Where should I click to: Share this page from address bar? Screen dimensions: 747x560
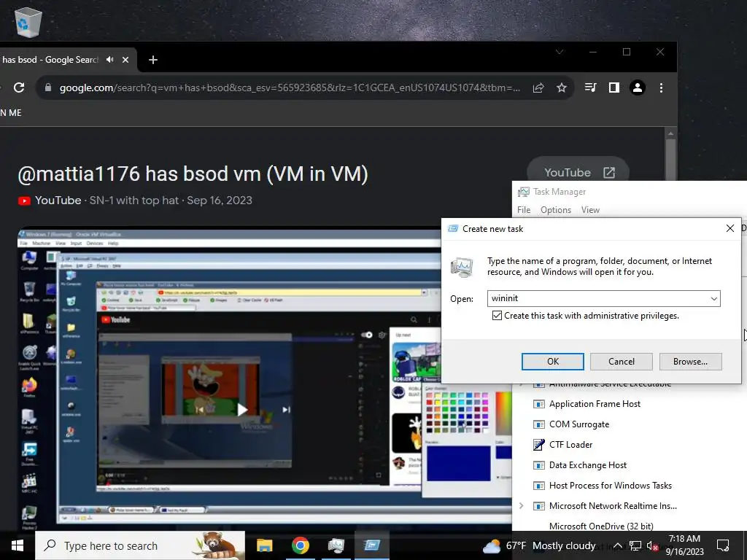coord(538,87)
